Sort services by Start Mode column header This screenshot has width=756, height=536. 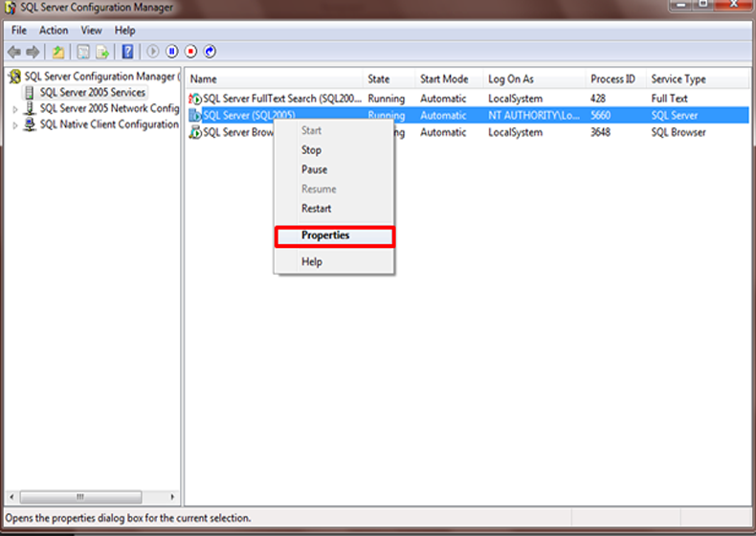(444, 79)
